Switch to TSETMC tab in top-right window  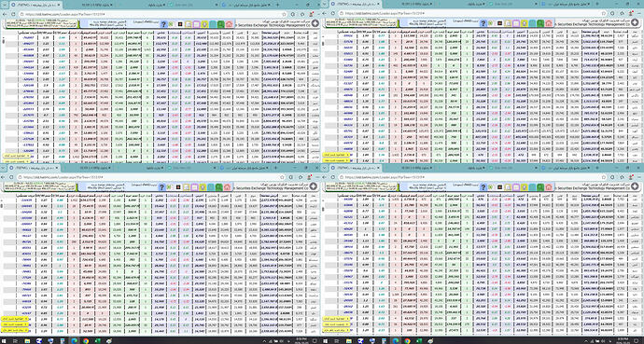pyautogui.click(x=356, y=4)
